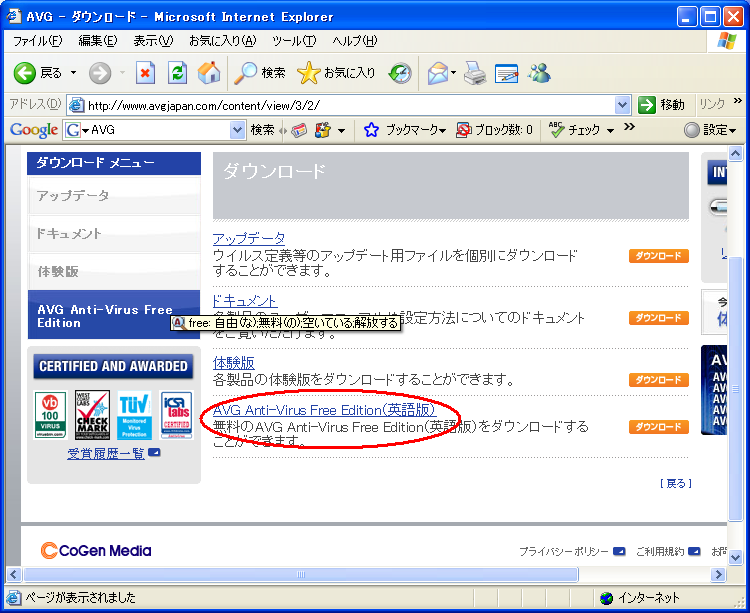Click the orange download button for 体験版
The image size is (750, 613).
point(659,380)
